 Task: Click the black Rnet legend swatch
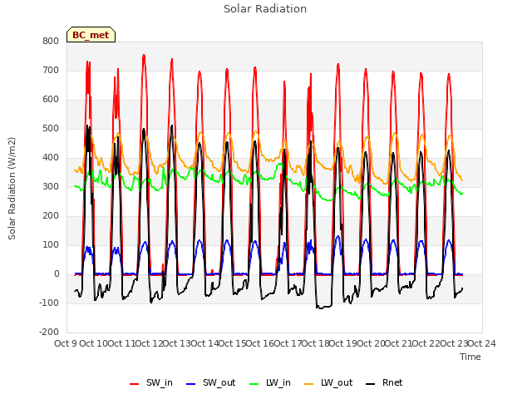371,384
